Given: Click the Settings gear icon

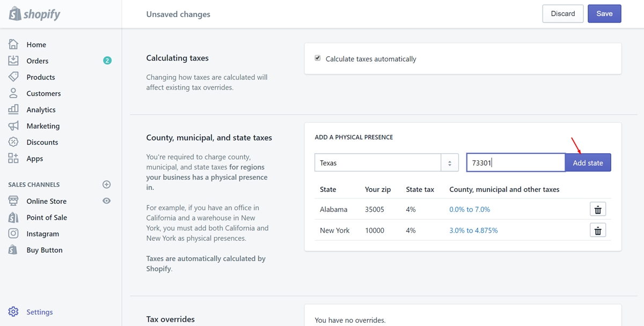Looking at the screenshot, I should [13, 312].
